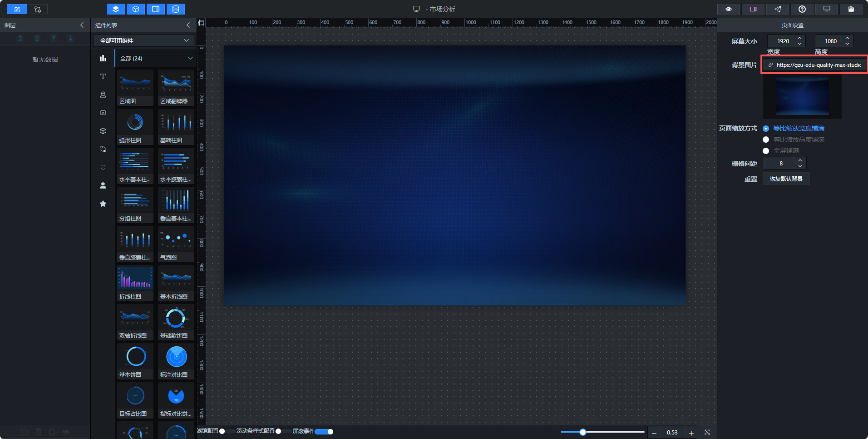Screen dimensions: 868x439
Task: Save the page with the floppy disk icon
Action: tap(851, 9)
